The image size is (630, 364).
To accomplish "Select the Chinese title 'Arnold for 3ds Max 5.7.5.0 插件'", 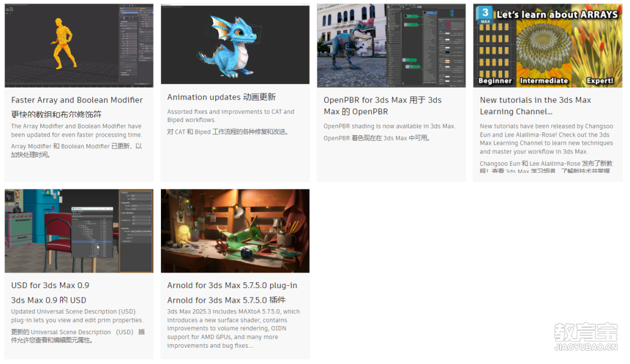I will pos(226,300).
